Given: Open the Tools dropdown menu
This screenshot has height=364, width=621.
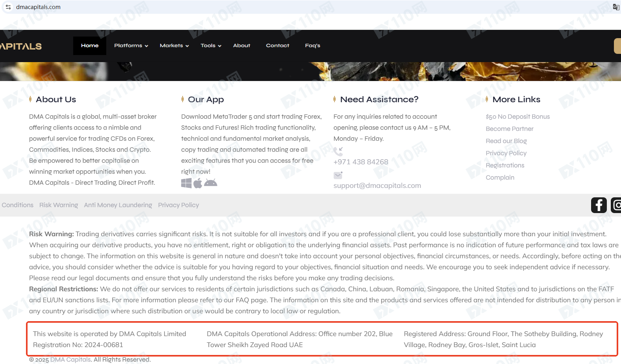Looking at the screenshot, I should coord(211,46).
